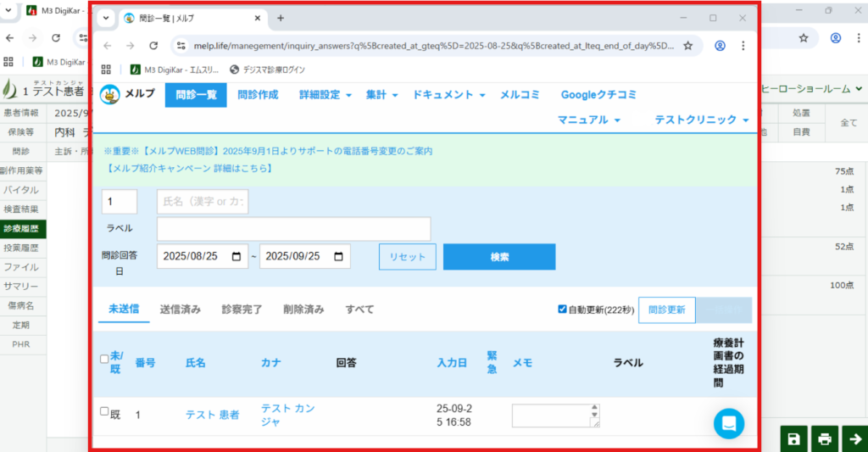This screenshot has width=868, height=452.
Task: Select 診療履歴 in the left sidebar
Action: click(x=23, y=229)
